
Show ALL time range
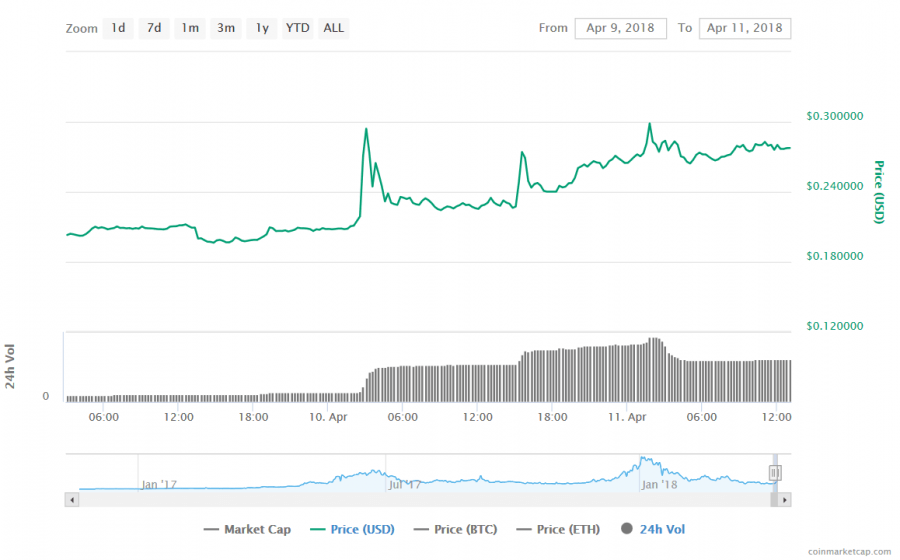click(333, 28)
